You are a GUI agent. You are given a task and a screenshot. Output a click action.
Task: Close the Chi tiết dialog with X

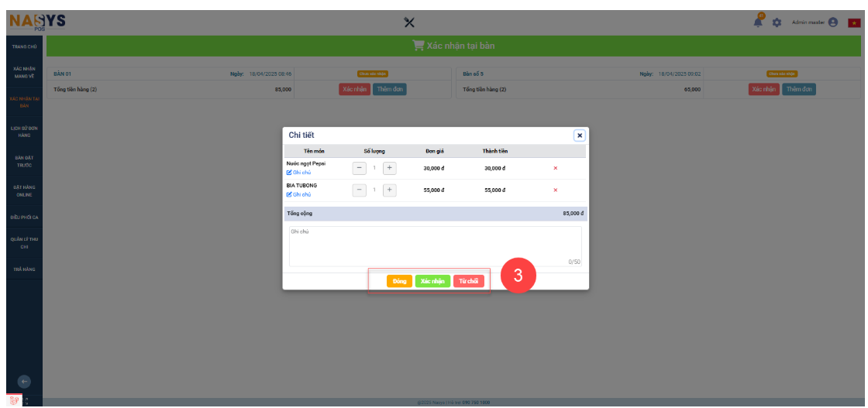point(579,135)
